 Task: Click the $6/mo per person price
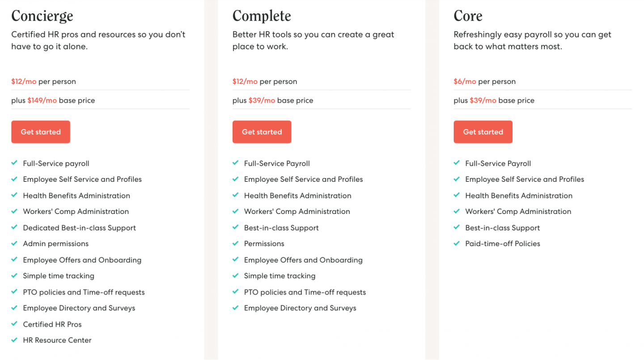point(465,81)
